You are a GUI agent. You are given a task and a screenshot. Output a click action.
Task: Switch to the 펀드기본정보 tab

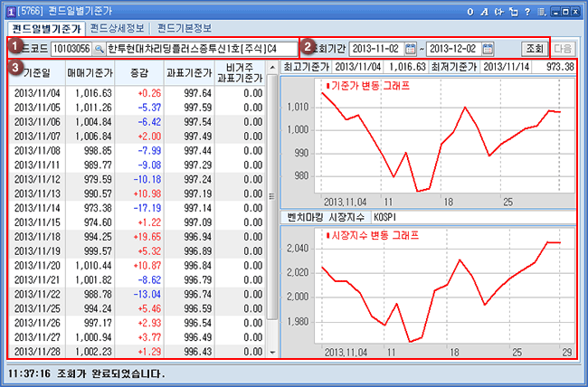pyautogui.click(x=185, y=28)
